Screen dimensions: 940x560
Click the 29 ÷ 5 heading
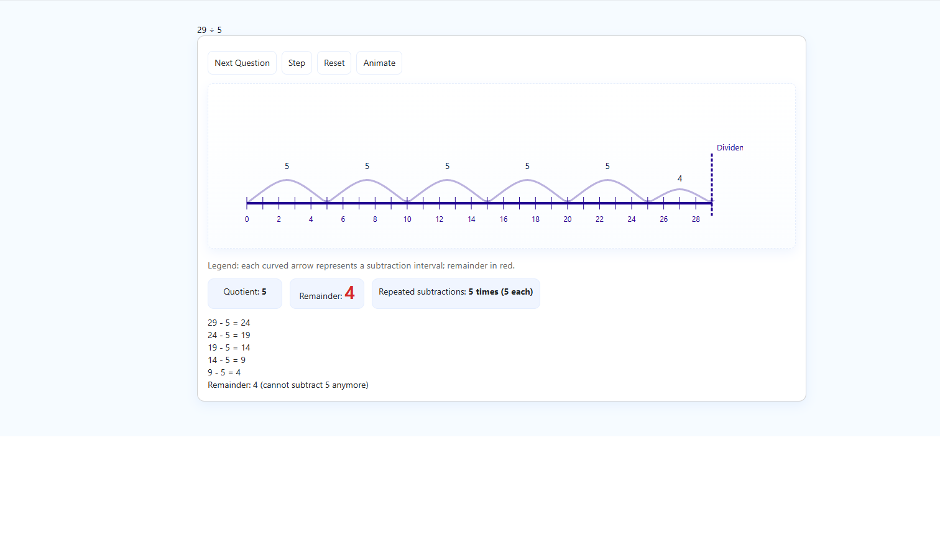210,30
